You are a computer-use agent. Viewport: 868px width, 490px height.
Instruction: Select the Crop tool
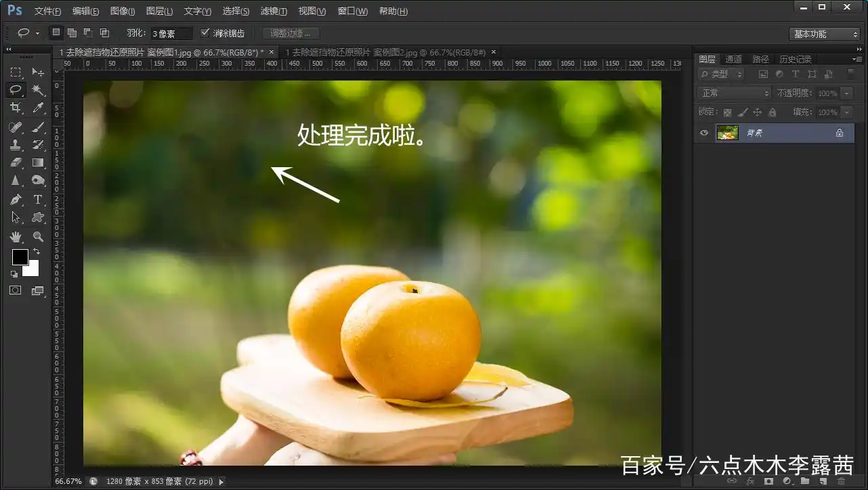15,107
